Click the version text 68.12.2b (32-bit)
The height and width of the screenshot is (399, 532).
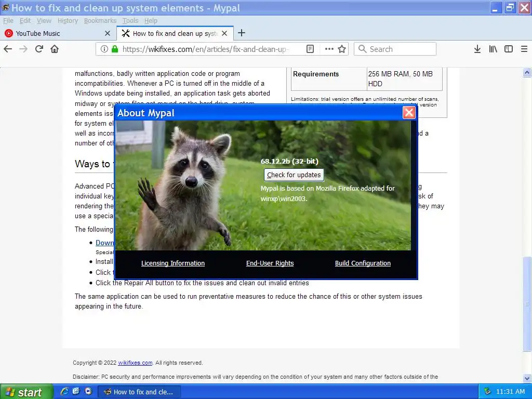289,161
